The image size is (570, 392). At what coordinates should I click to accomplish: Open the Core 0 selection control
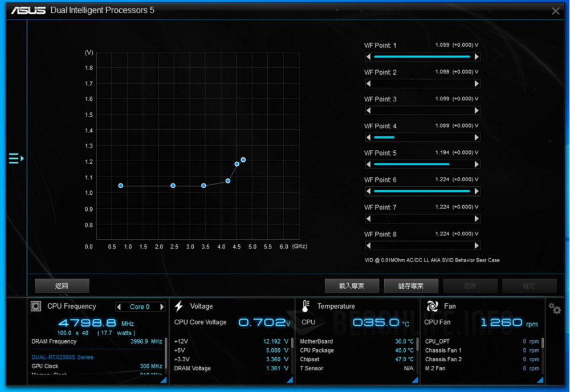click(140, 307)
